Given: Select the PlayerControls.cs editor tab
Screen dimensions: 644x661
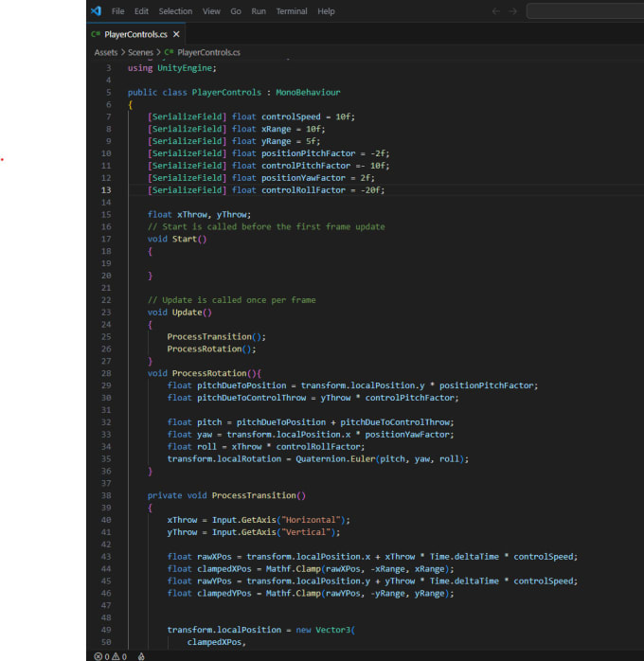Looking at the screenshot, I should pyautogui.click(x=135, y=34).
